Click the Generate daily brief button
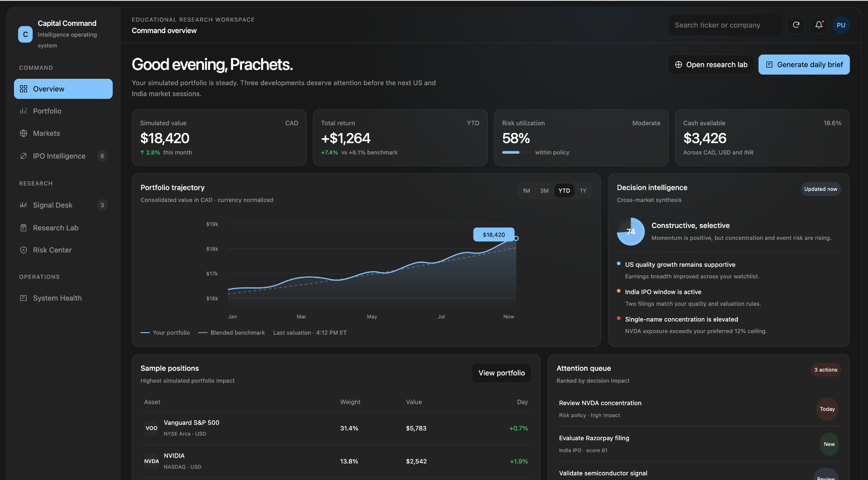Screen dimensions: 868x480 point(804,64)
